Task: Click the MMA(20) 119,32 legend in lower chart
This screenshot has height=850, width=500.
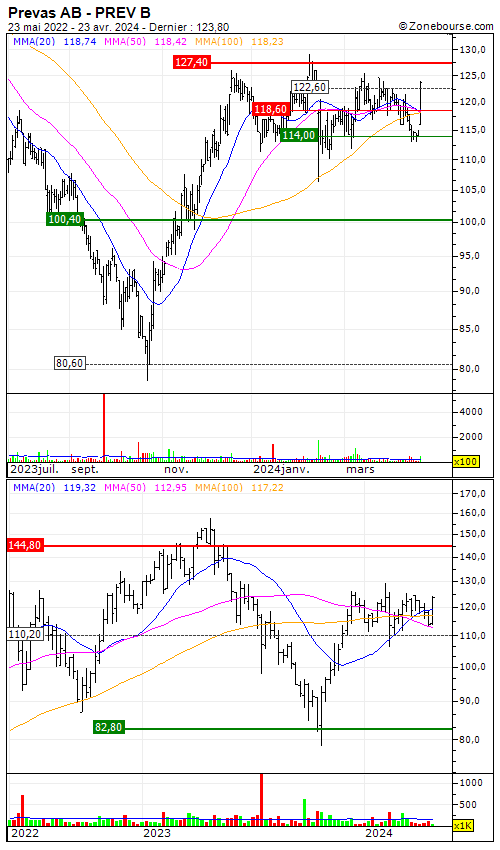Action: click(x=54, y=487)
